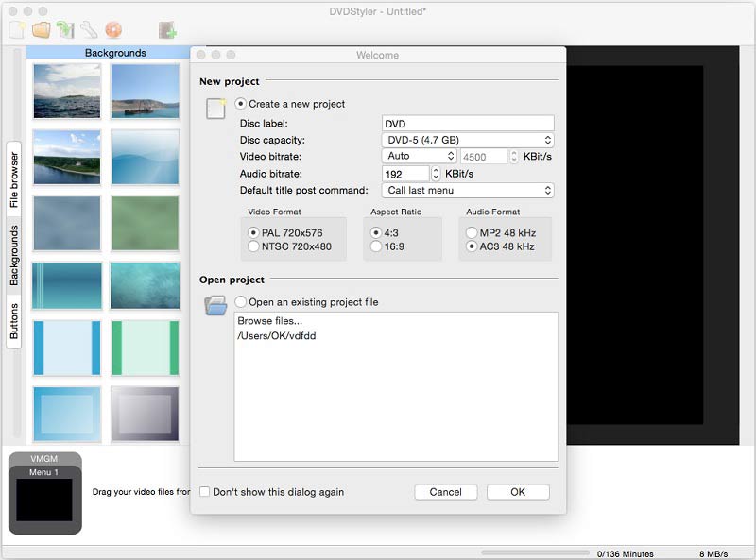The height and width of the screenshot is (560, 756).
Task: Cancel the Welcome dialog
Action: 445,492
